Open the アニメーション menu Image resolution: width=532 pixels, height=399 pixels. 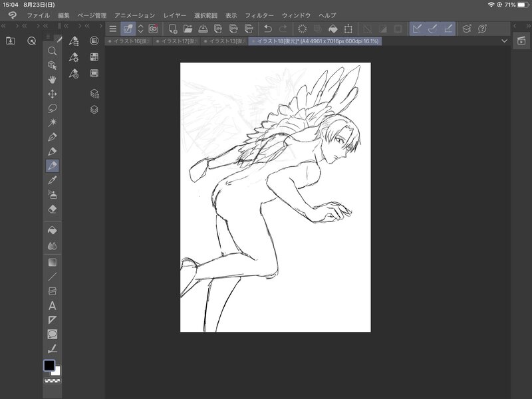[134, 15]
